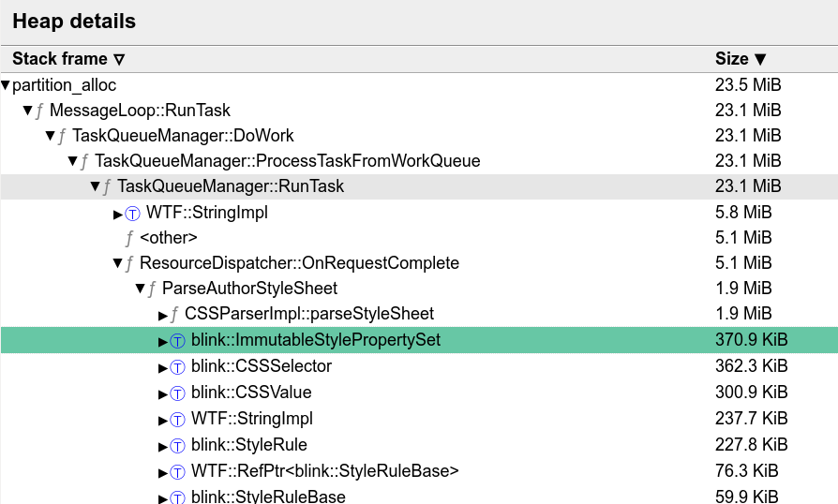Click type icon of blink::StyleRule
This screenshot has height=504, width=838.
click(x=177, y=446)
